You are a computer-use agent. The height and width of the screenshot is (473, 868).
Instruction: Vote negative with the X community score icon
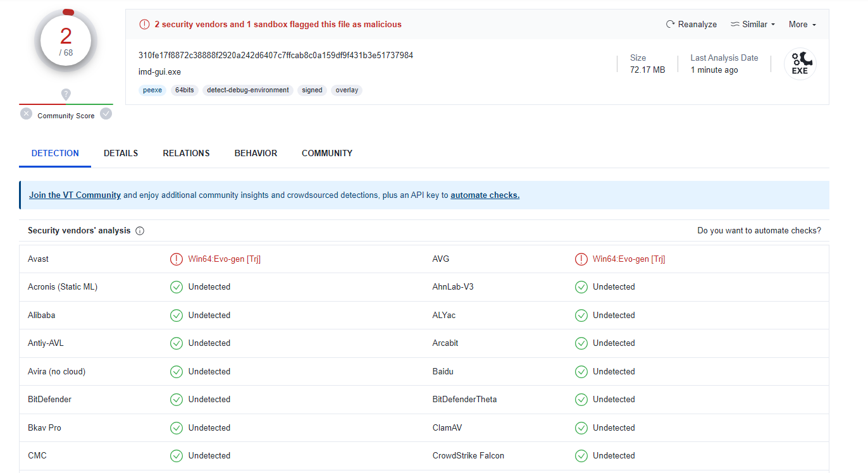click(26, 114)
